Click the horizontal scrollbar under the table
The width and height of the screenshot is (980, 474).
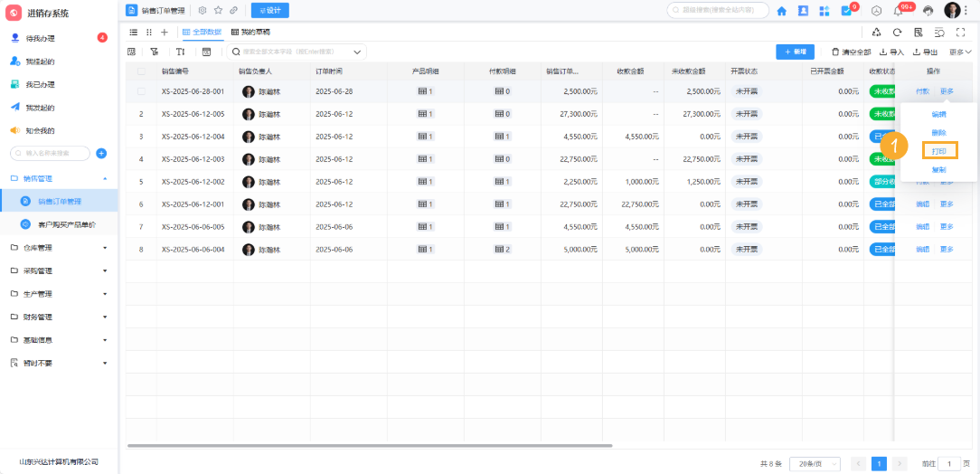pos(370,445)
